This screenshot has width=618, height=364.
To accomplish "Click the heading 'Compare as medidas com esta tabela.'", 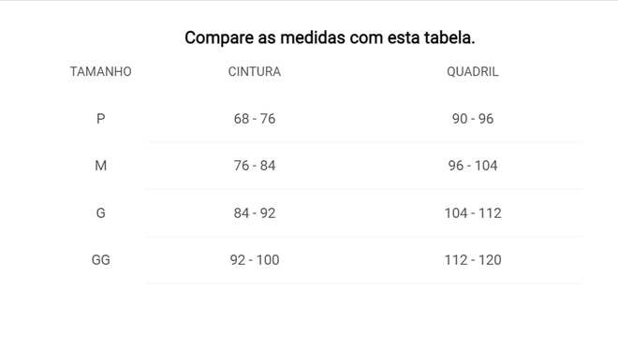I will point(330,37).
